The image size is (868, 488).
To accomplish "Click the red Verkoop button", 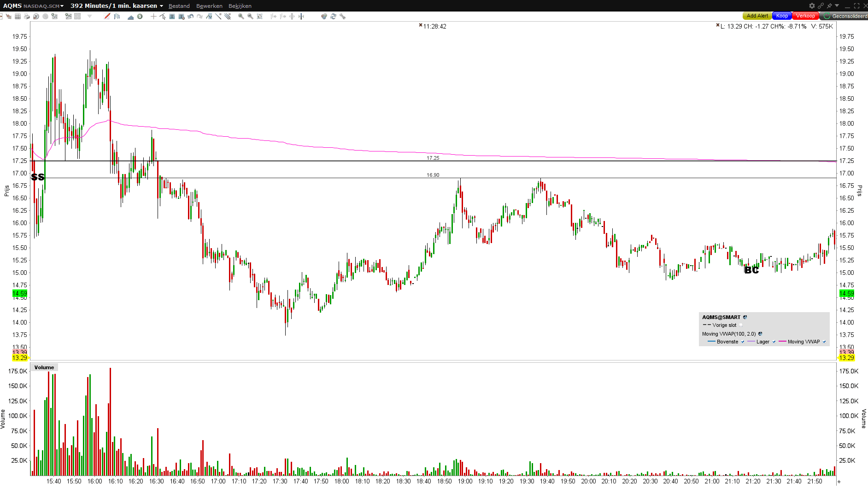I will tap(805, 16).
